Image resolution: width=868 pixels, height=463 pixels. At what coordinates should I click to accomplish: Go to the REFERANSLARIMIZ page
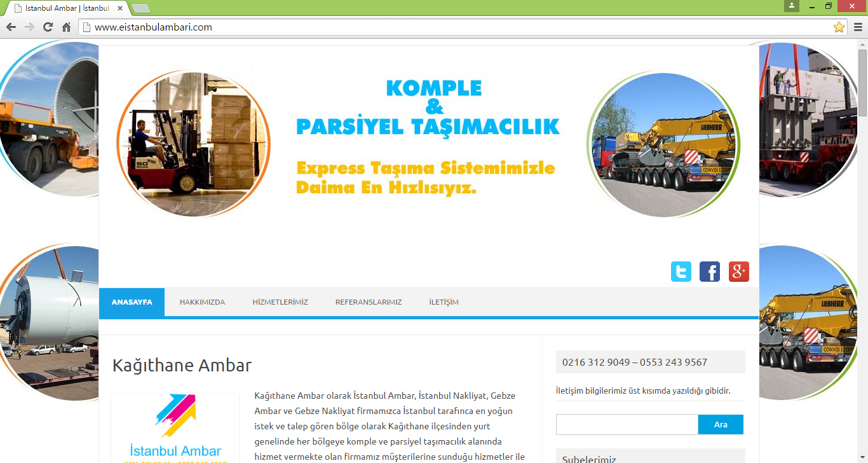point(369,302)
